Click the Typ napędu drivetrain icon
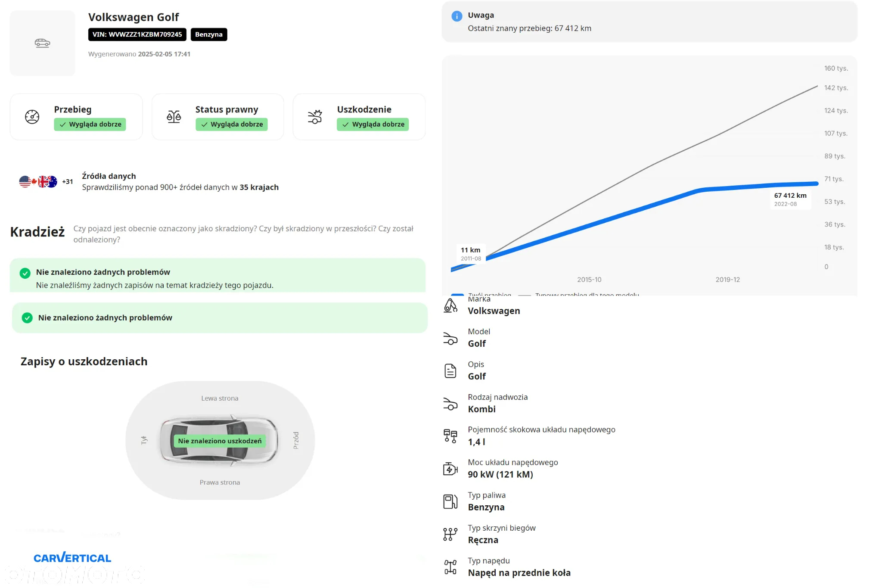882x588 pixels. point(450,567)
